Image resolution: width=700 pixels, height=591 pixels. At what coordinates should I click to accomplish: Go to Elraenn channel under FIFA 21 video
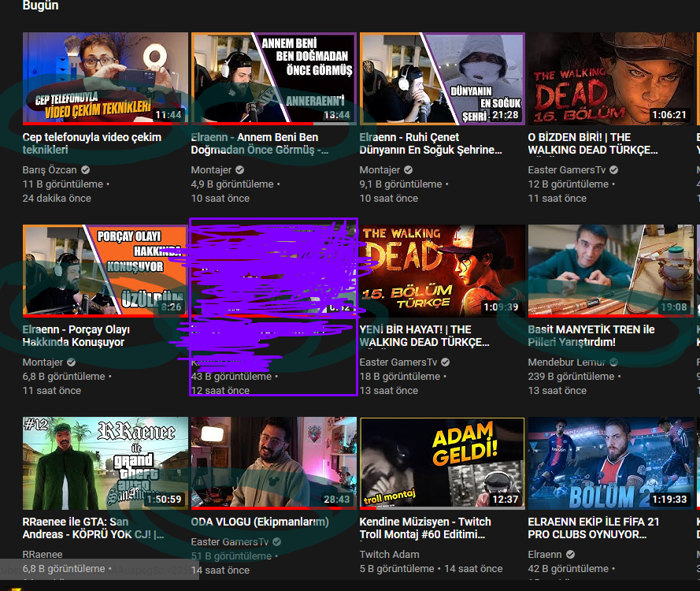click(x=545, y=555)
